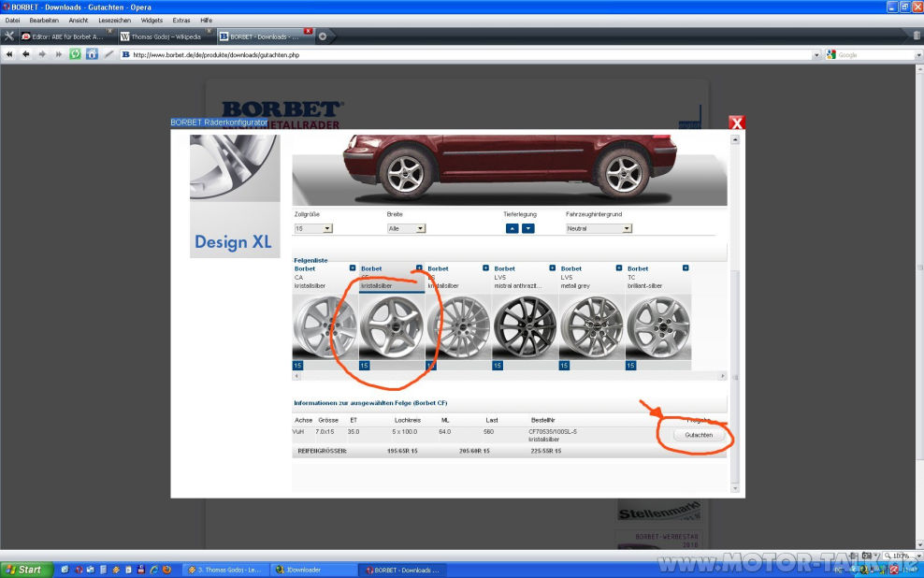This screenshot has width=924, height=578.
Task: Open a new tab with plus button
Action: pos(323,36)
